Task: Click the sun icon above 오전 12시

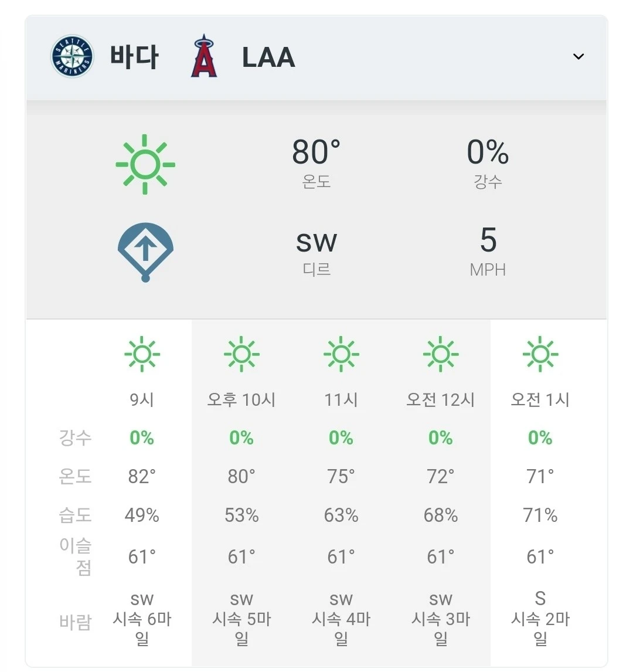Action: click(441, 354)
